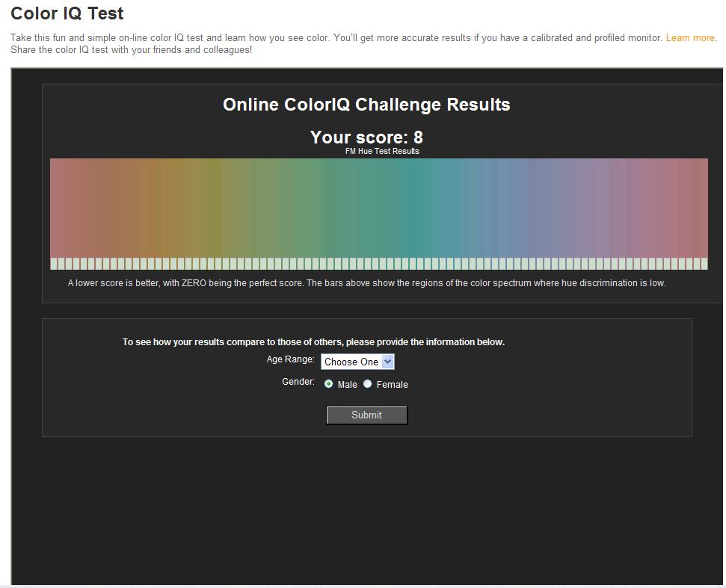This screenshot has height=588, width=726.
Task: Select the Male gender option
Action: [x=328, y=384]
